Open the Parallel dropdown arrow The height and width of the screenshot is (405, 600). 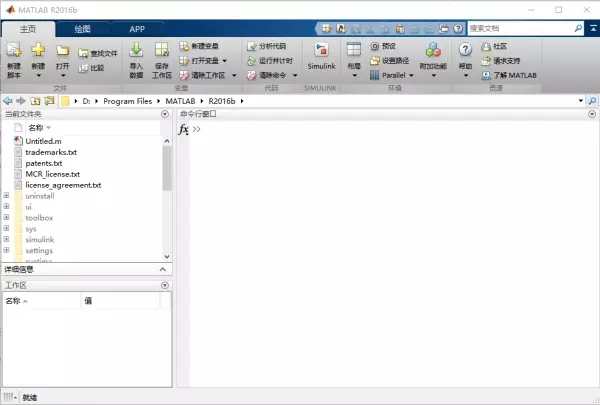[x=411, y=75]
